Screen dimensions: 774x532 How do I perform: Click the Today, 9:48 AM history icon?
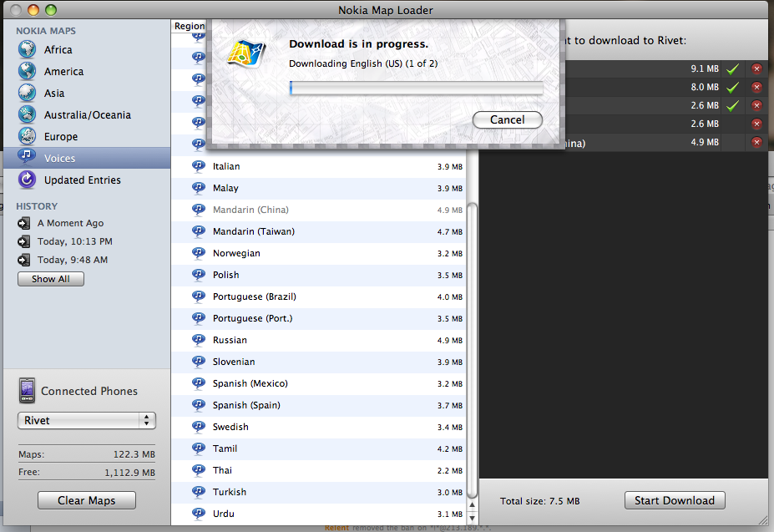coord(23,260)
